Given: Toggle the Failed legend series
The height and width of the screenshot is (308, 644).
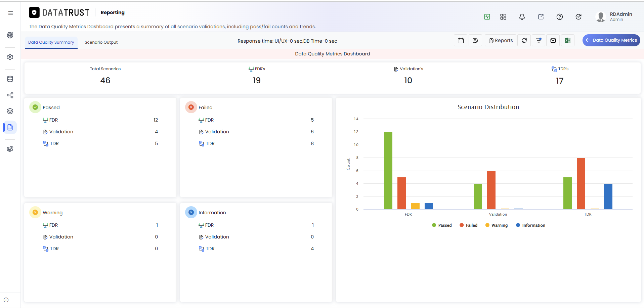Looking at the screenshot, I should tap(468, 225).
